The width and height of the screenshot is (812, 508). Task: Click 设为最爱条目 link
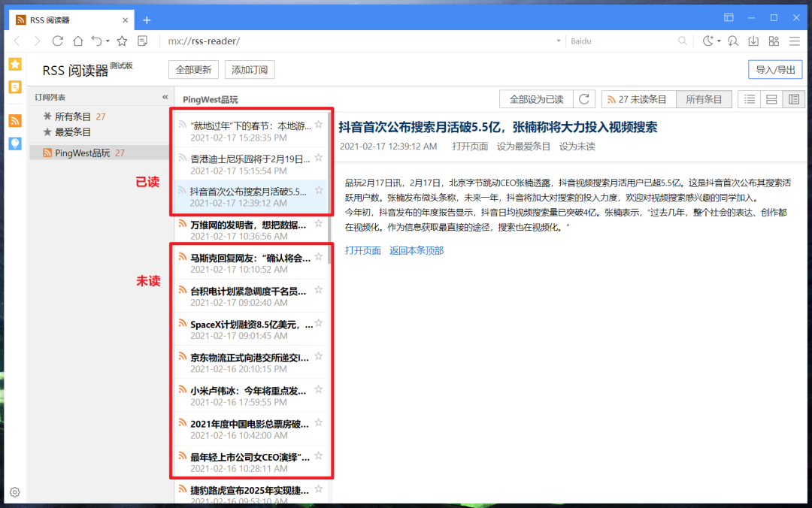523,147
